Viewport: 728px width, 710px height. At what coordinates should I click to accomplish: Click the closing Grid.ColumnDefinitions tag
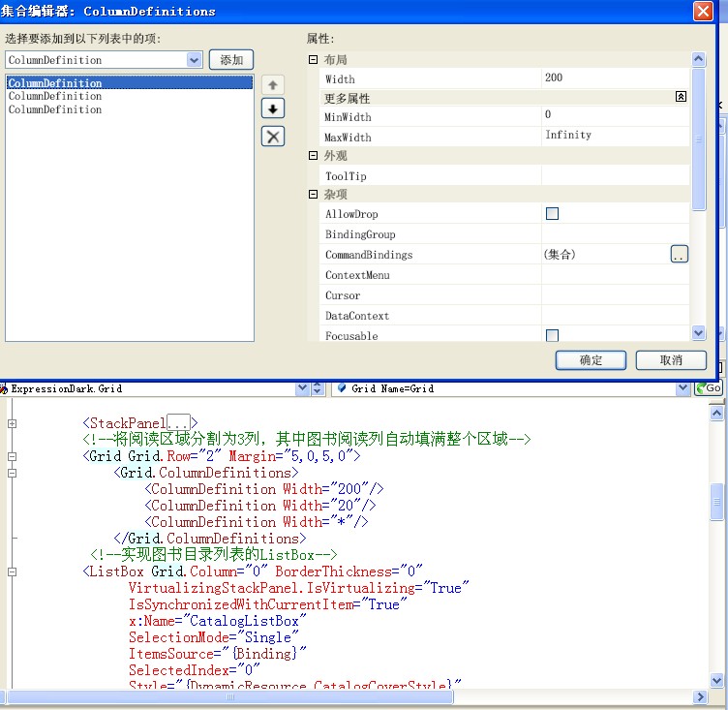210,539
